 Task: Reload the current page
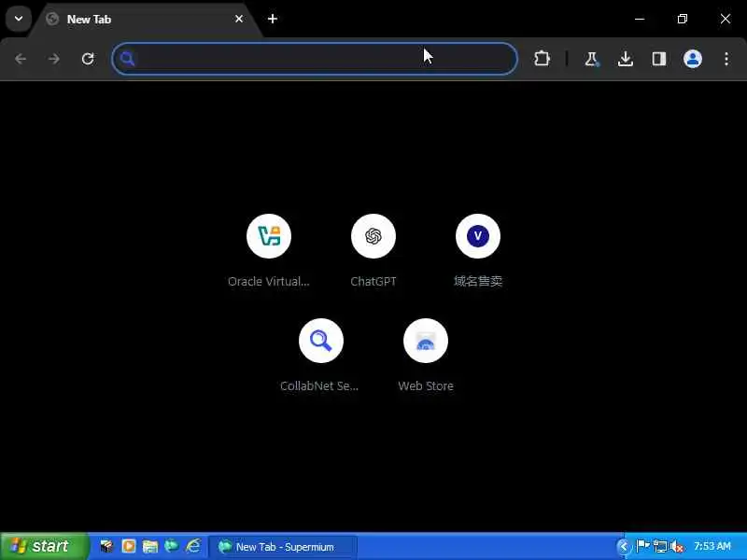click(x=88, y=59)
